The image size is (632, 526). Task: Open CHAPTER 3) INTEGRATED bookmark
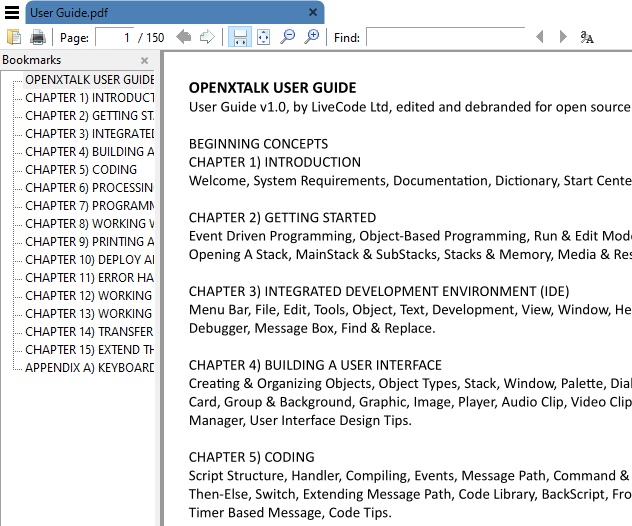click(x=89, y=133)
